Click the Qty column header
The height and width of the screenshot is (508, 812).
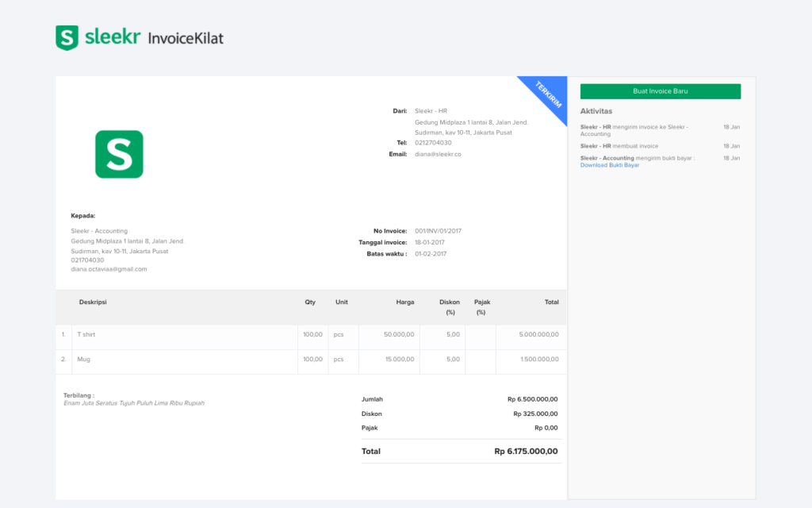[x=310, y=302]
